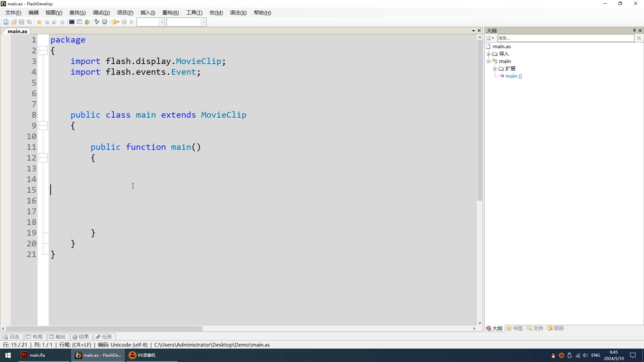Open the 任务 tasks panel tab
Image resolution: width=644 pixels, height=362 pixels.
pyautogui.click(x=104, y=337)
